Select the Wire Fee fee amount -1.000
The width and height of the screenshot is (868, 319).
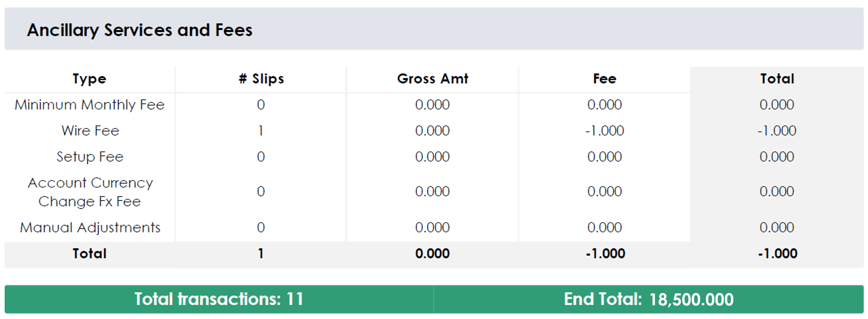(605, 131)
